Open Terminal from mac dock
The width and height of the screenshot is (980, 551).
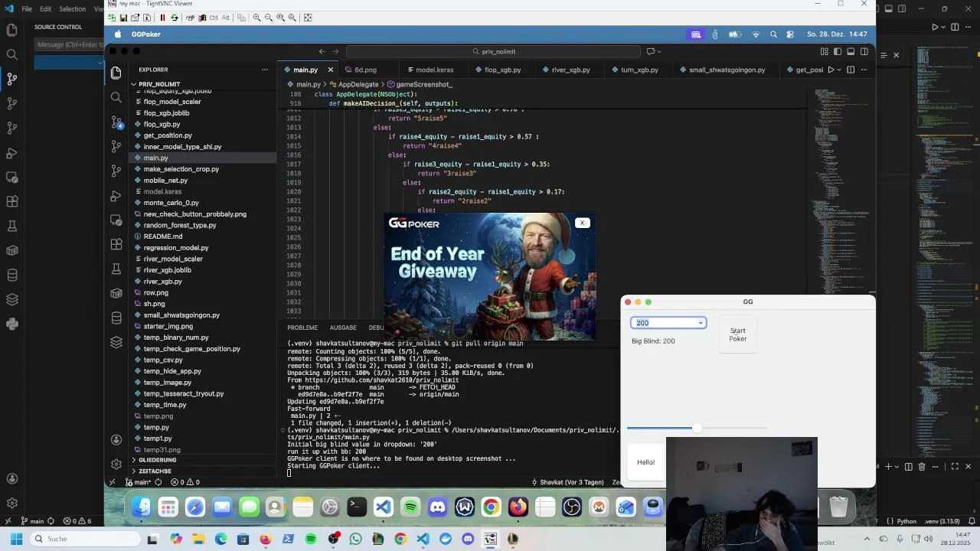[x=357, y=507]
